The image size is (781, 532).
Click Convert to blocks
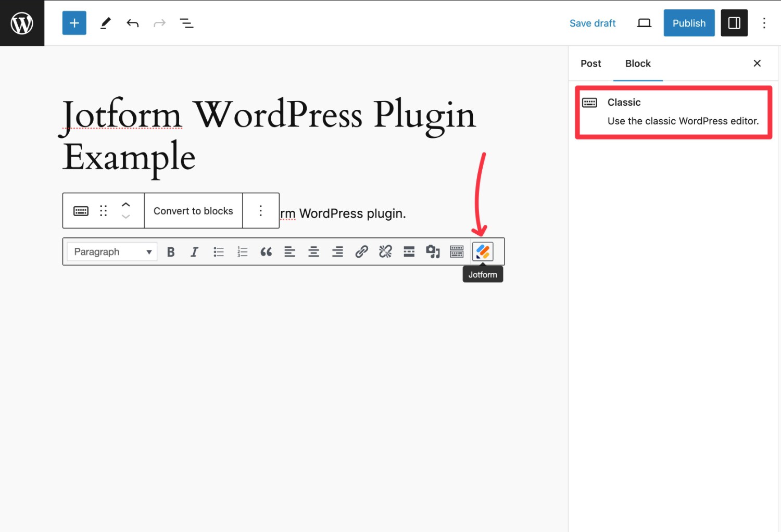click(x=193, y=211)
